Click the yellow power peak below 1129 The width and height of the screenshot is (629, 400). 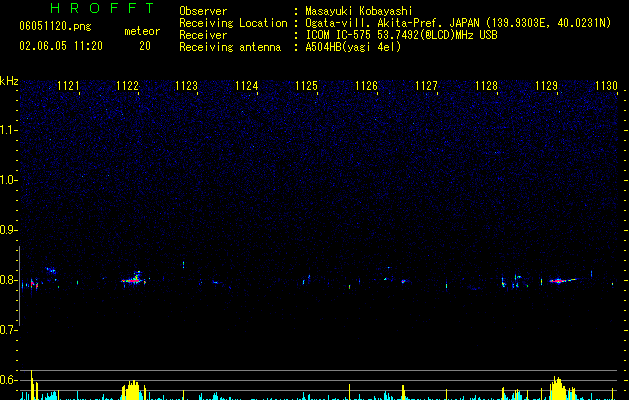point(558,388)
